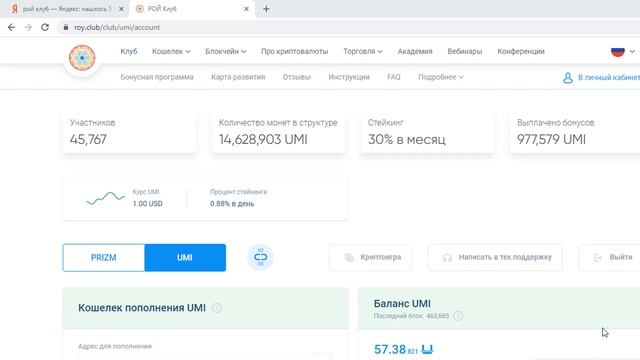Image resolution: width=640 pixels, height=360 pixels.
Task: Click Написать в тех.поддержку button
Action: 495,258
